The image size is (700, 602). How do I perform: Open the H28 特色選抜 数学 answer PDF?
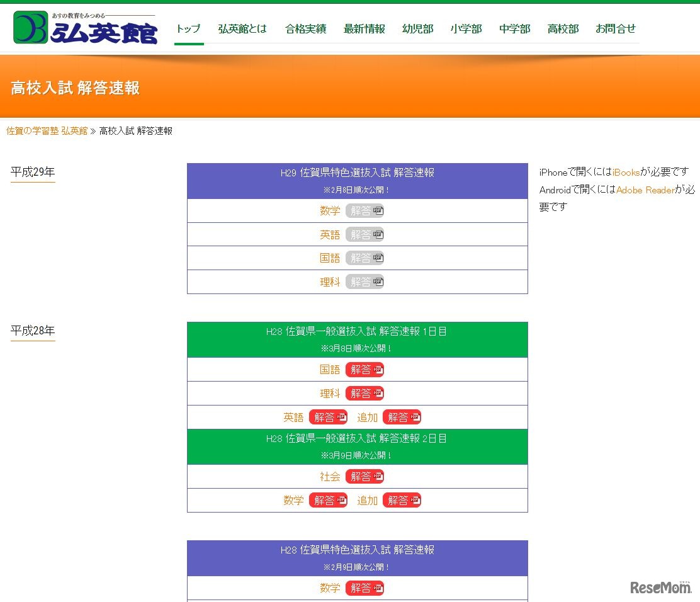(x=366, y=588)
